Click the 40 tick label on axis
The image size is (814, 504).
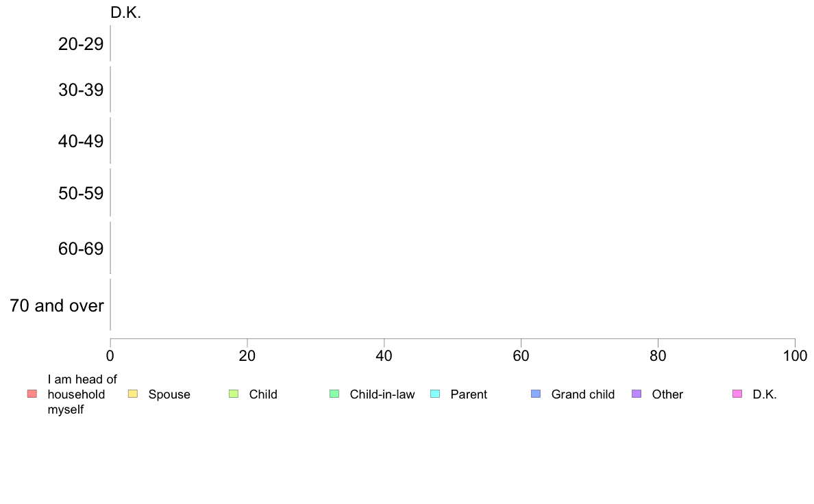[x=384, y=356]
